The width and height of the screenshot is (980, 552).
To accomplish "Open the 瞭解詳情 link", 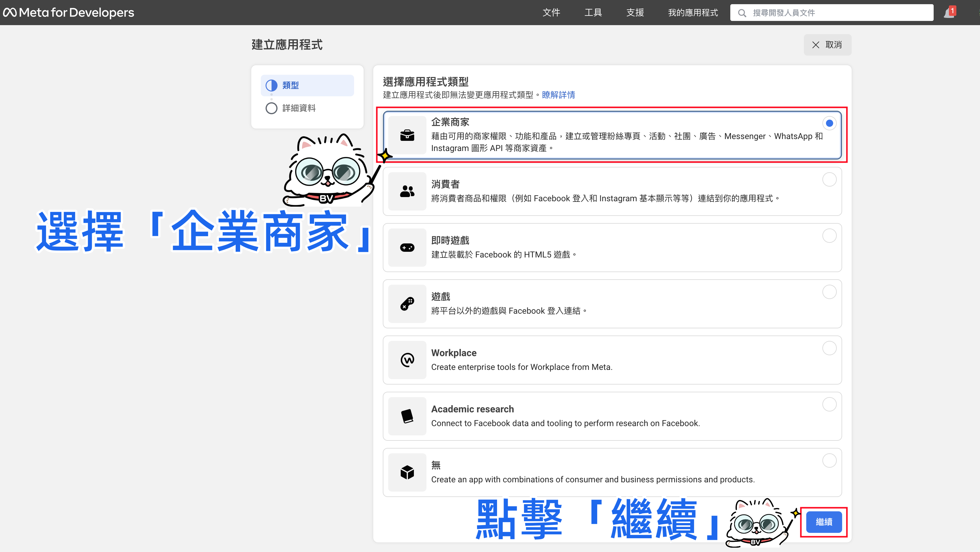I will [x=558, y=95].
